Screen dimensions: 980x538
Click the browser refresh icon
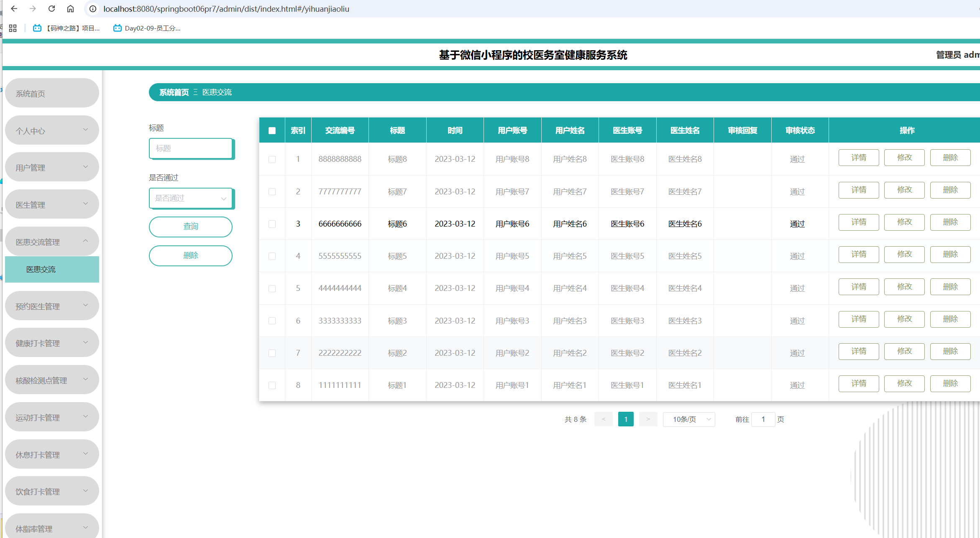tap(51, 8)
